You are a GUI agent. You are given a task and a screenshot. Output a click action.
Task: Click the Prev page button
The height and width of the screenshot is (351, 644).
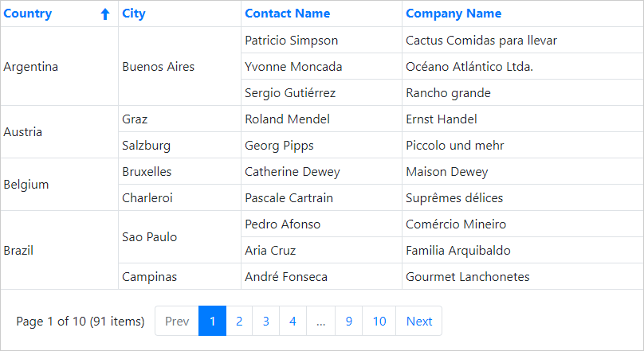(177, 321)
